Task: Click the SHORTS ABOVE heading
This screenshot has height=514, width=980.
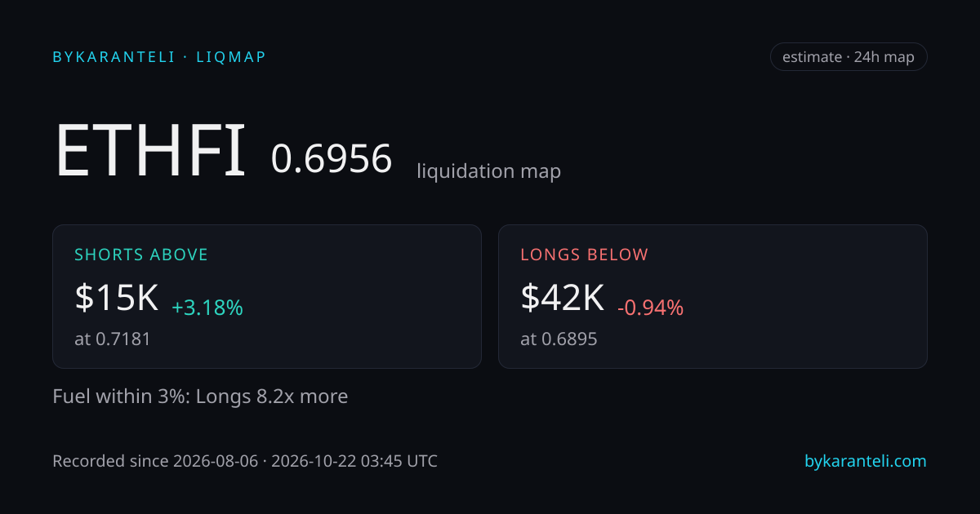Action: point(141,255)
